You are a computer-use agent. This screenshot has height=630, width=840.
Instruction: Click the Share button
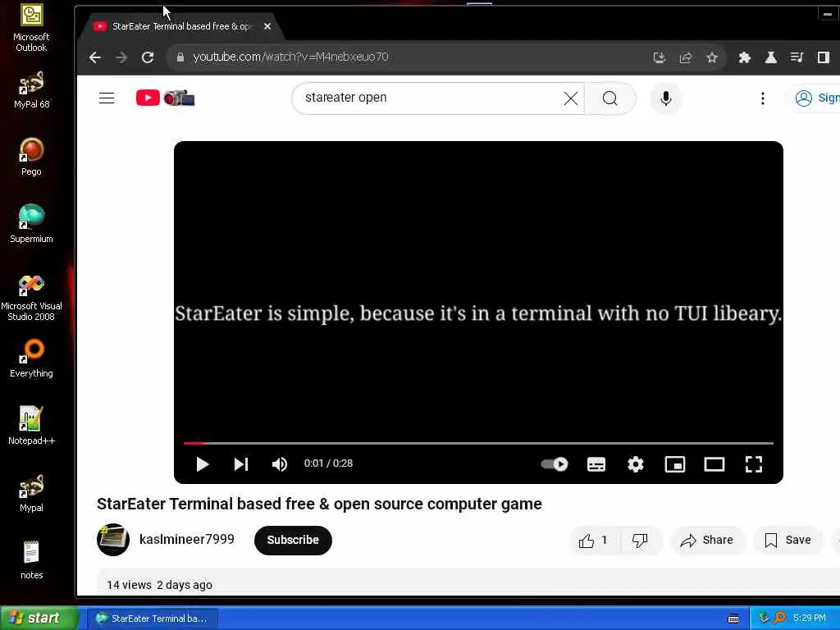point(707,541)
